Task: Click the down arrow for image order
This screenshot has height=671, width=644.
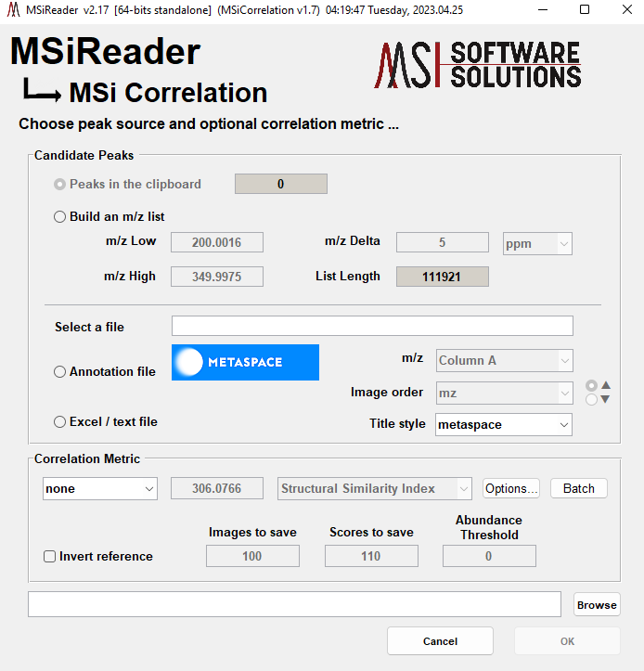Action: [605, 399]
